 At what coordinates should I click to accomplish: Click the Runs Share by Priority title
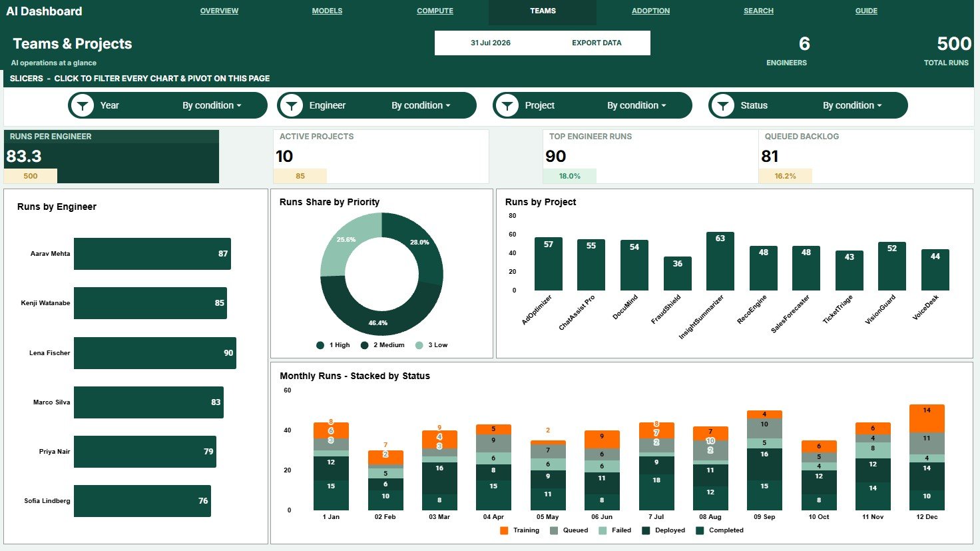[330, 202]
